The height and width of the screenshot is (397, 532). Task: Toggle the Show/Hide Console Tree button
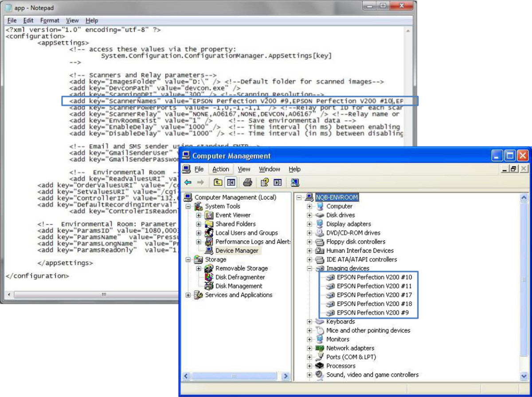click(x=231, y=182)
